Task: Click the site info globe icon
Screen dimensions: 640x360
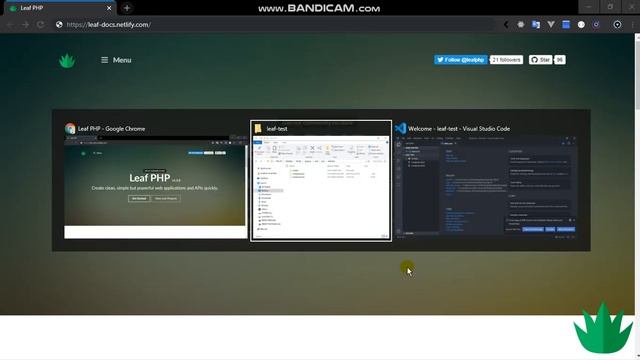Action: coord(59,24)
